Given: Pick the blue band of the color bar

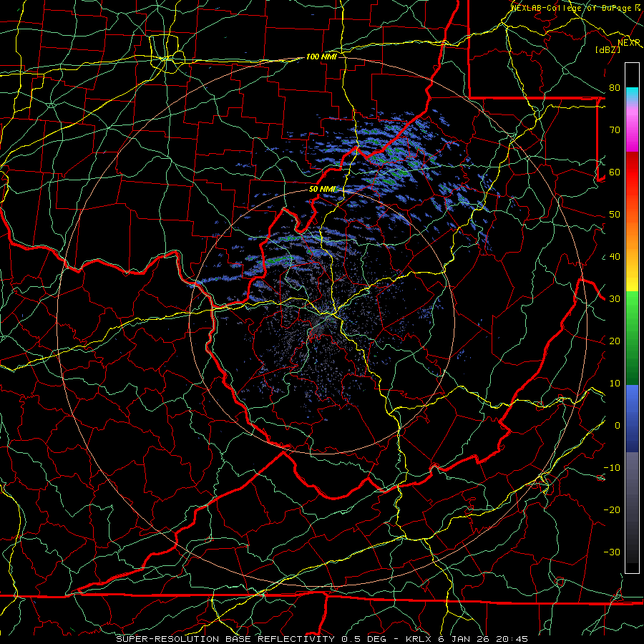Looking at the screenshot, I should (632, 419).
